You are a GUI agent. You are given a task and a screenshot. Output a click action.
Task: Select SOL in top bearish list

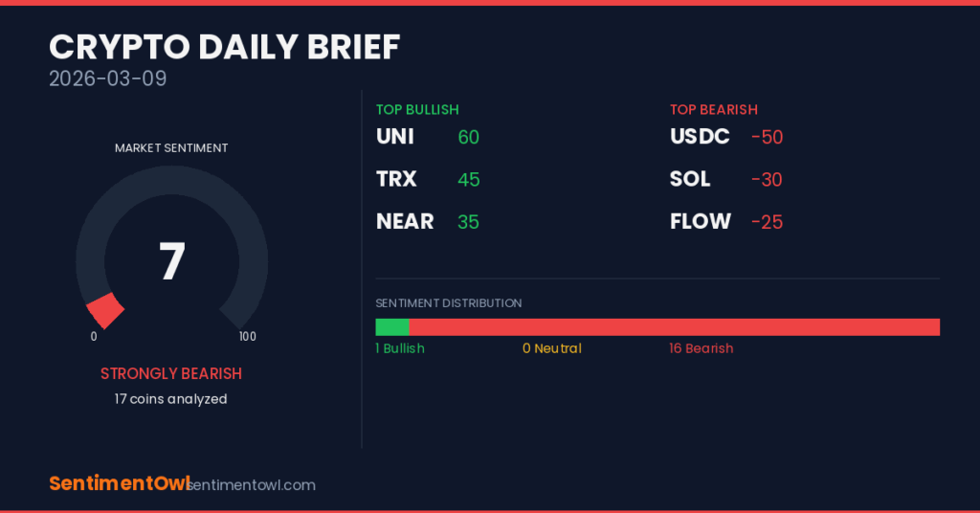[x=690, y=179]
